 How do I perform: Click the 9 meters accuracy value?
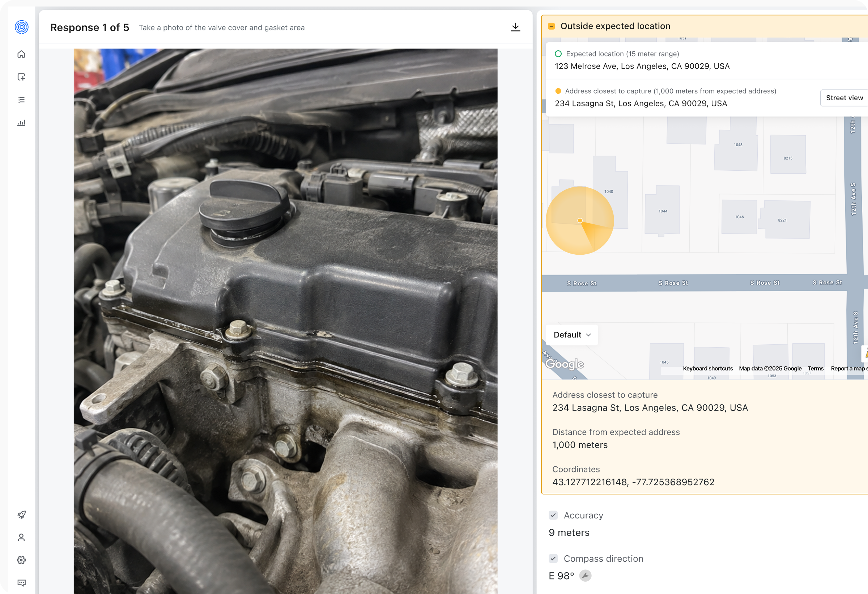click(x=569, y=533)
